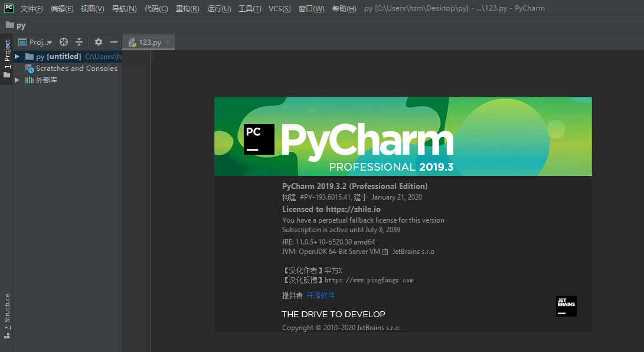The height and width of the screenshot is (352, 644).
Task: Open the Project panel gear settings
Action: (x=99, y=42)
